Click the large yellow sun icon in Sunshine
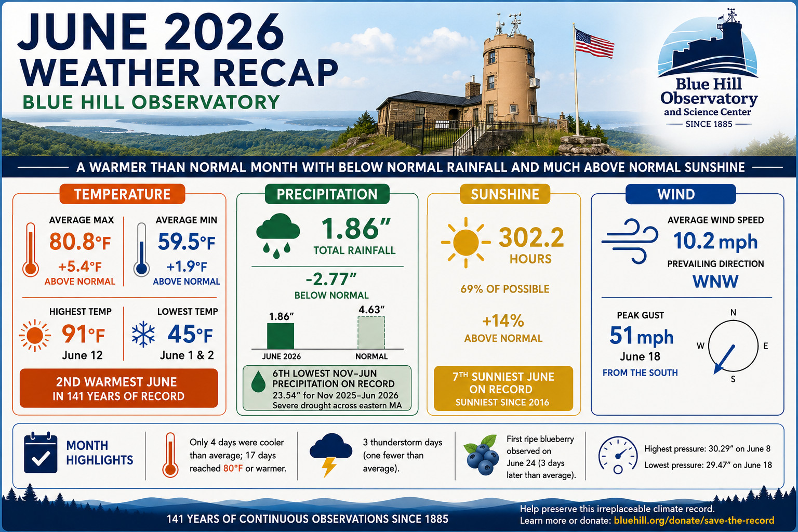 pyautogui.click(x=465, y=243)
